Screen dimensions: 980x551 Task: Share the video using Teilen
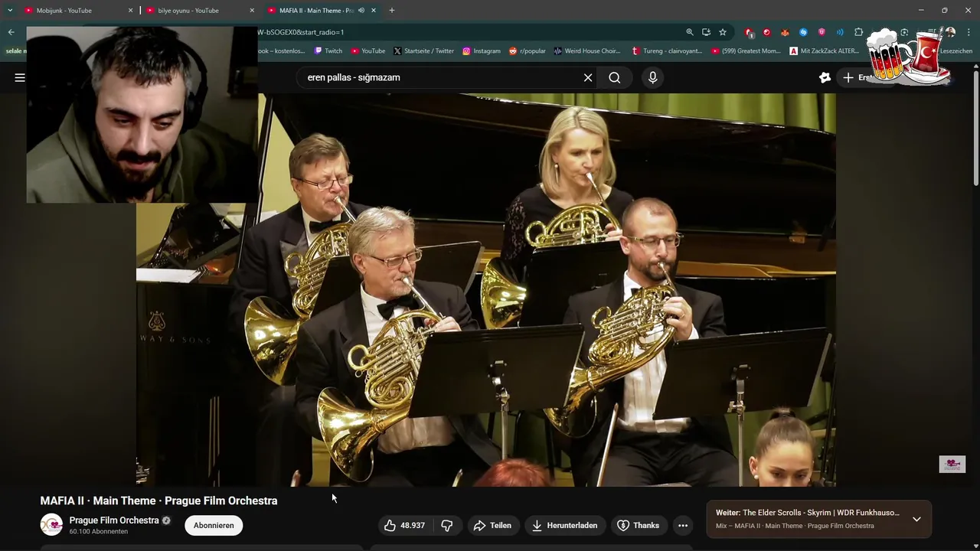point(492,525)
